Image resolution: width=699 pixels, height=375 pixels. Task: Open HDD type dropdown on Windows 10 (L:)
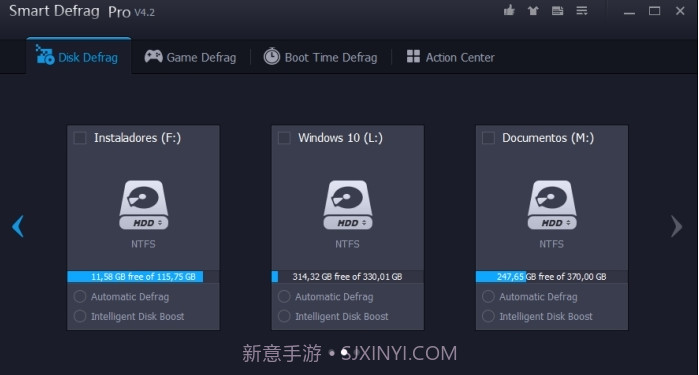[348, 223]
